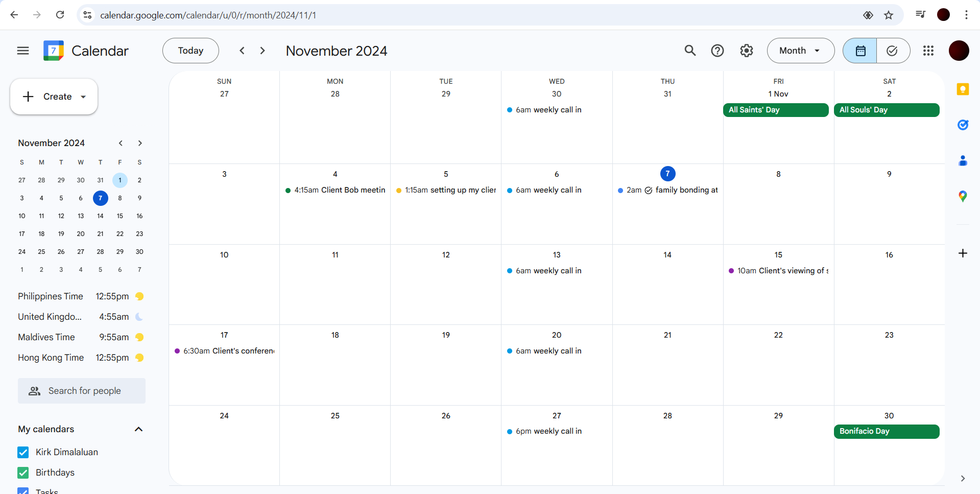Screen dimensions: 980x494
Task: Open Google Maps side panel
Action: (x=963, y=197)
